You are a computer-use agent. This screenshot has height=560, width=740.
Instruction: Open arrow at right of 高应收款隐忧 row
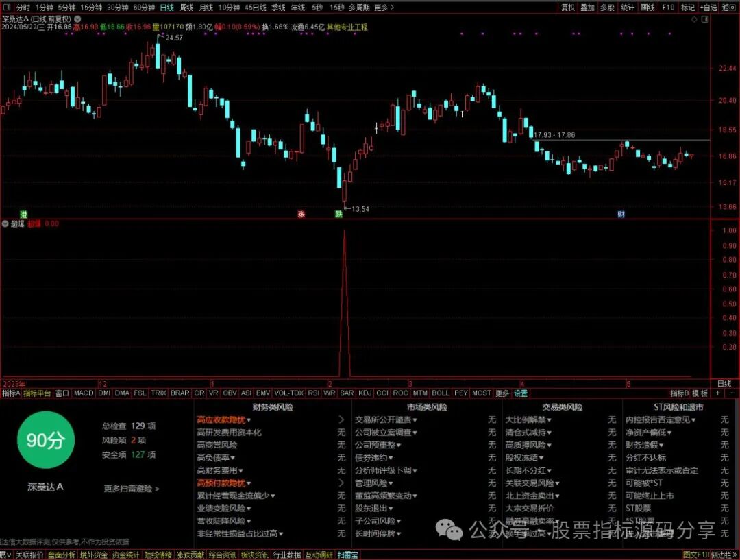[341, 419]
